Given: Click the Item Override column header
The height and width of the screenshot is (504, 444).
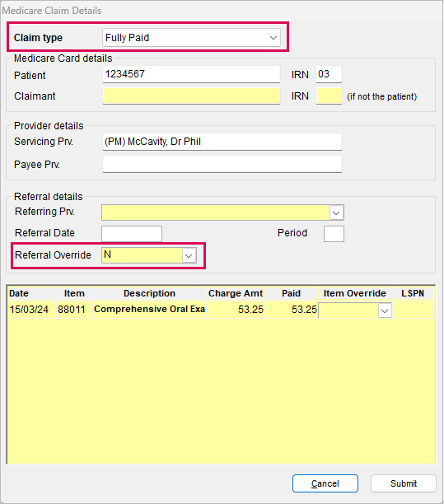Looking at the screenshot, I should (355, 293).
